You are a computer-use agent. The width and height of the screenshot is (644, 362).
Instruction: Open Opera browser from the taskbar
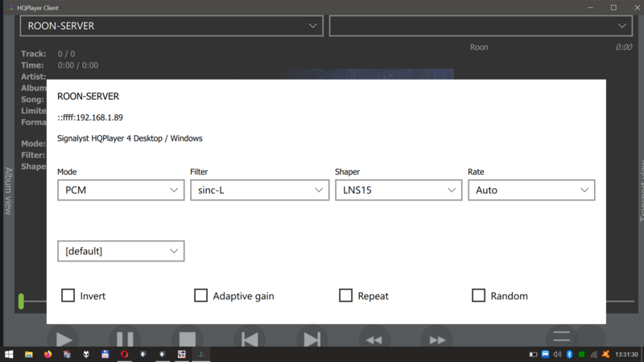[124, 354]
